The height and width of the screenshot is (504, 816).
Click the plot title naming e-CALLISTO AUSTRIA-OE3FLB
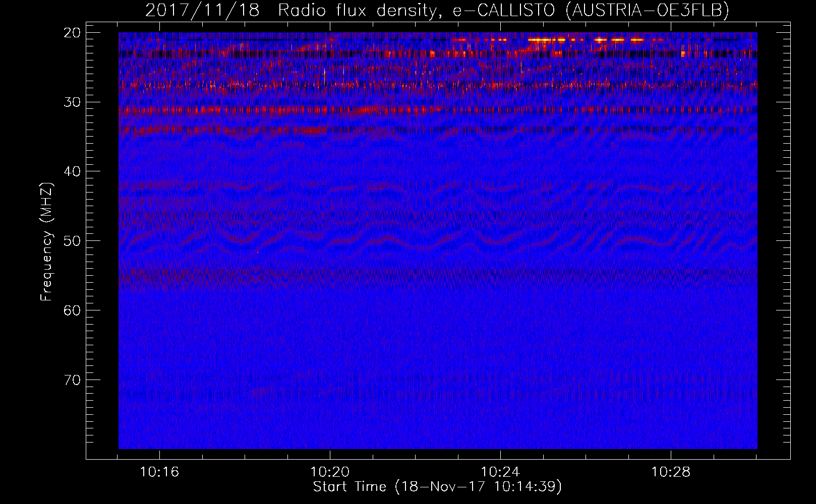pyautogui.click(x=437, y=10)
